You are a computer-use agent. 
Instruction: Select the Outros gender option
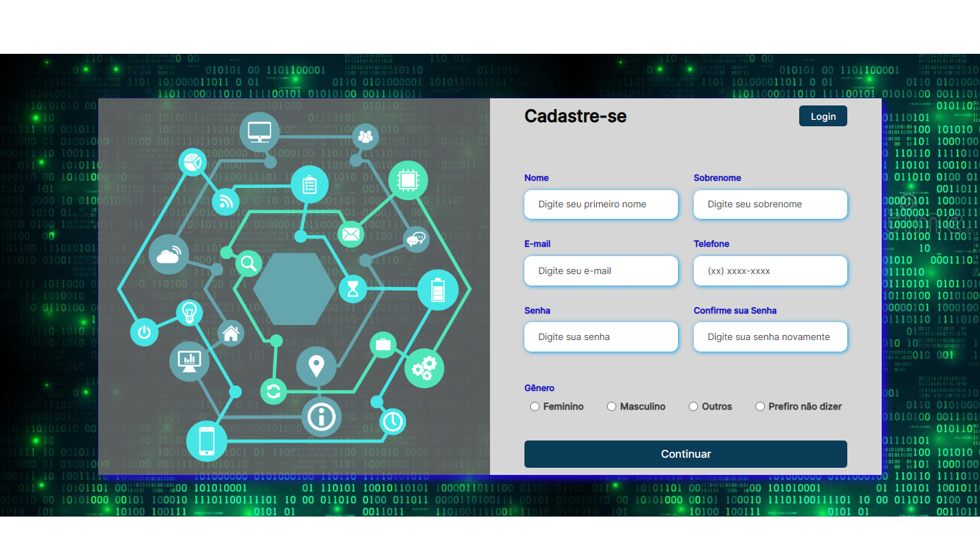[693, 407]
